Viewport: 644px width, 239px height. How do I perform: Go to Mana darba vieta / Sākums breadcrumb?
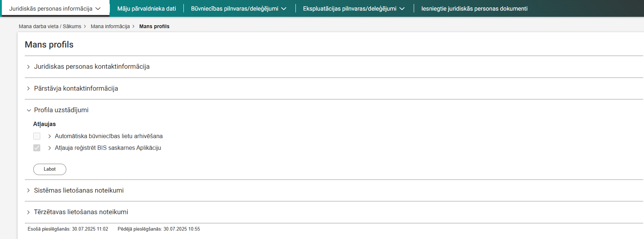pos(50,26)
